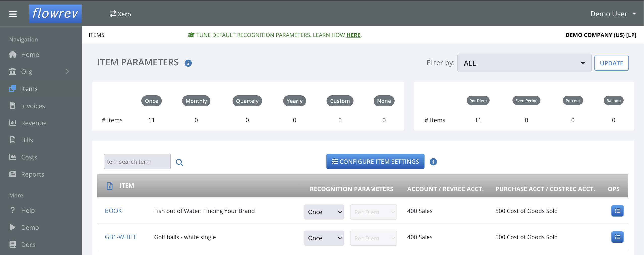Image resolution: width=644 pixels, height=255 pixels.
Task: Click the ITEM column header
Action: click(127, 186)
